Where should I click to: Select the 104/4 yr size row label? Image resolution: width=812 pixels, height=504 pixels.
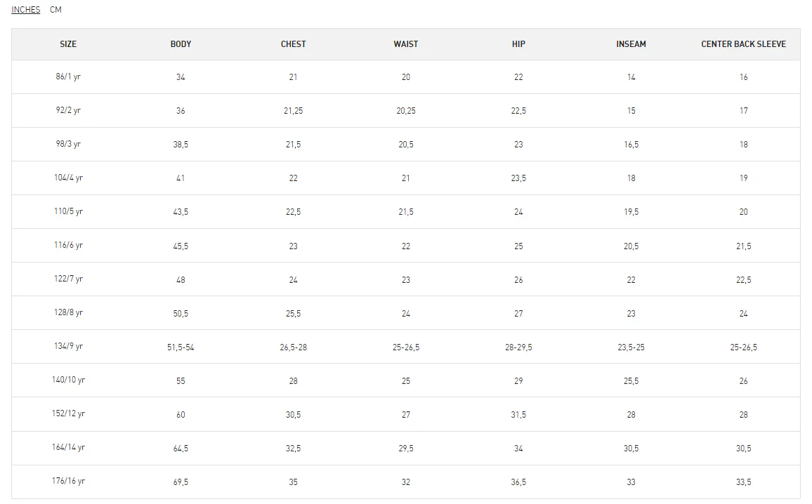point(68,178)
